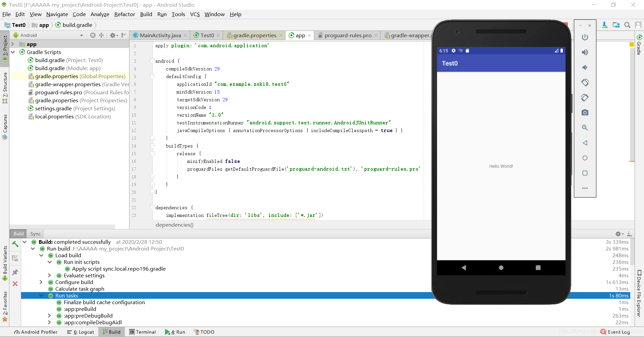Click Test0 breadcrumb in navigation bar
This screenshot has height=337, width=644.
(x=15, y=25)
